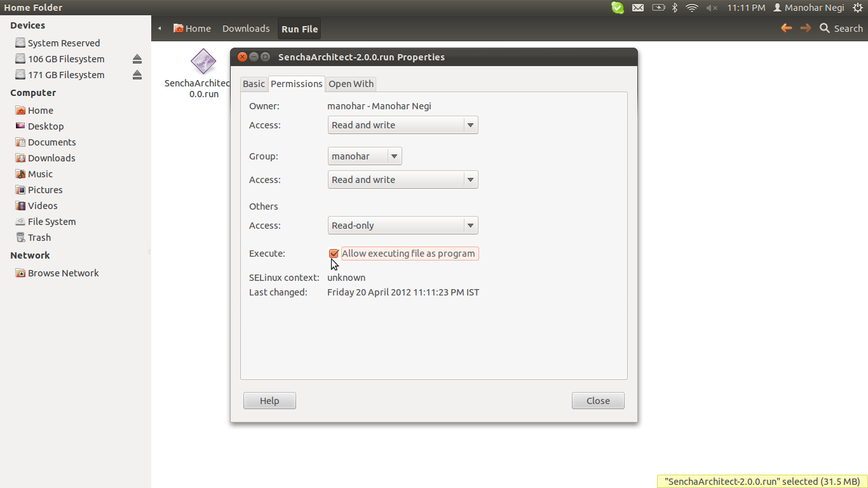
Task: Switch to the Basic tab
Action: pyautogui.click(x=254, y=84)
